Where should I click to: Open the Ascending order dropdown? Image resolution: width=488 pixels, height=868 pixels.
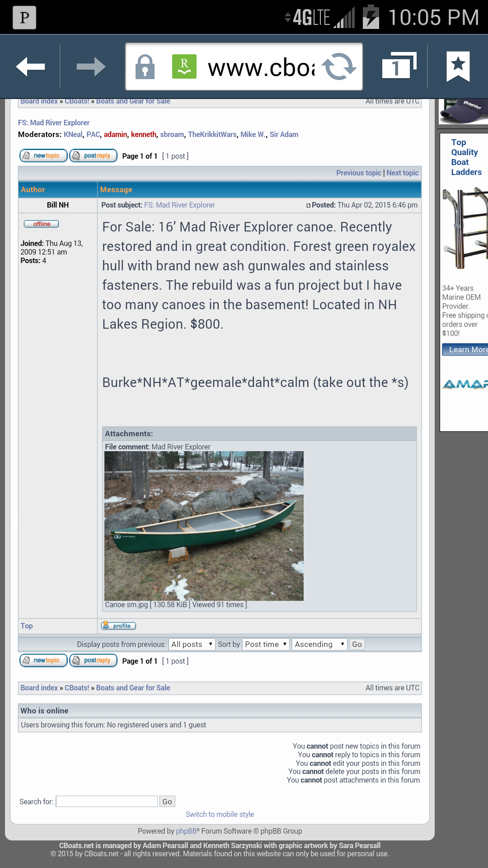point(319,644)
